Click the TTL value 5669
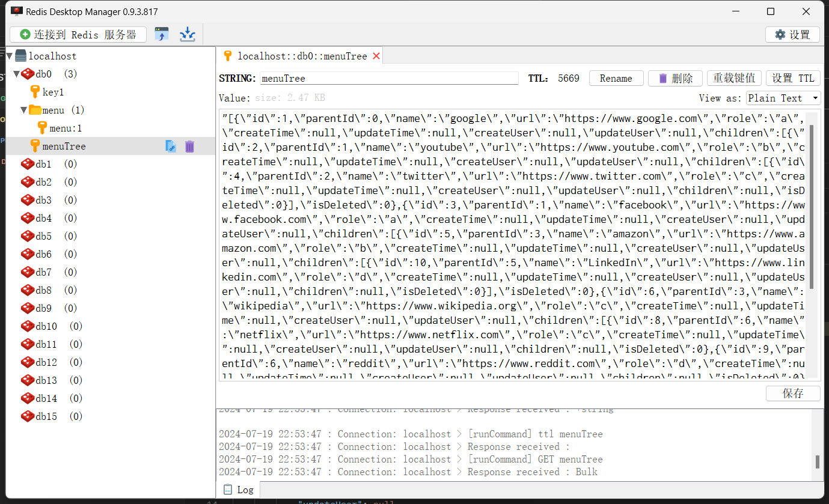The height and width of the screenshot is (504, 829). coord(569,78)
